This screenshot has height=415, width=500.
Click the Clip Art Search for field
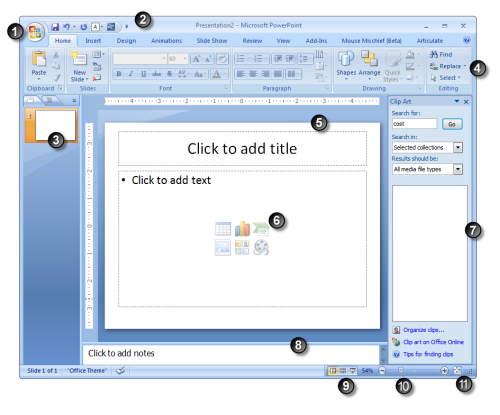tap(414, 124)
